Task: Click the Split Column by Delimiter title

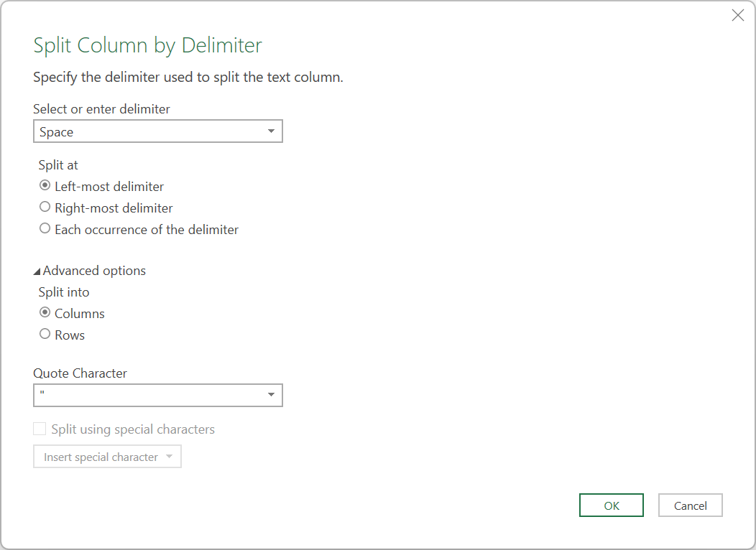Action: pyautogui.click(x=146, y=45)
